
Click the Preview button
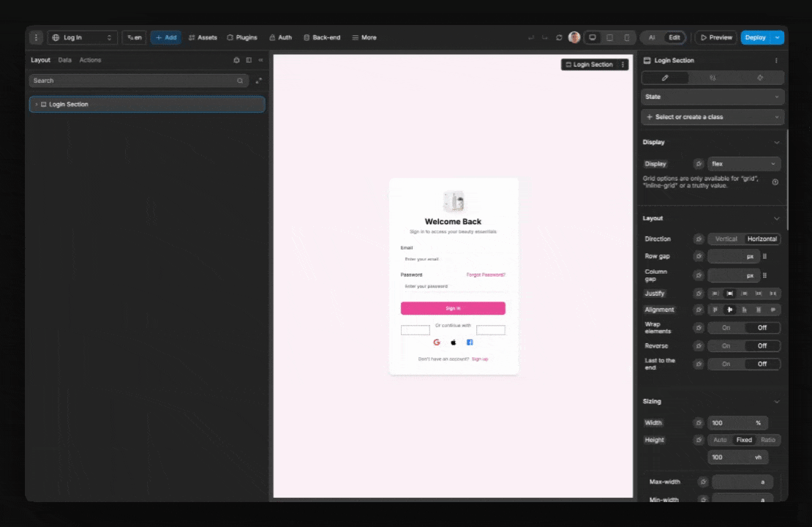pyautogui.click(x=718, y=37)
